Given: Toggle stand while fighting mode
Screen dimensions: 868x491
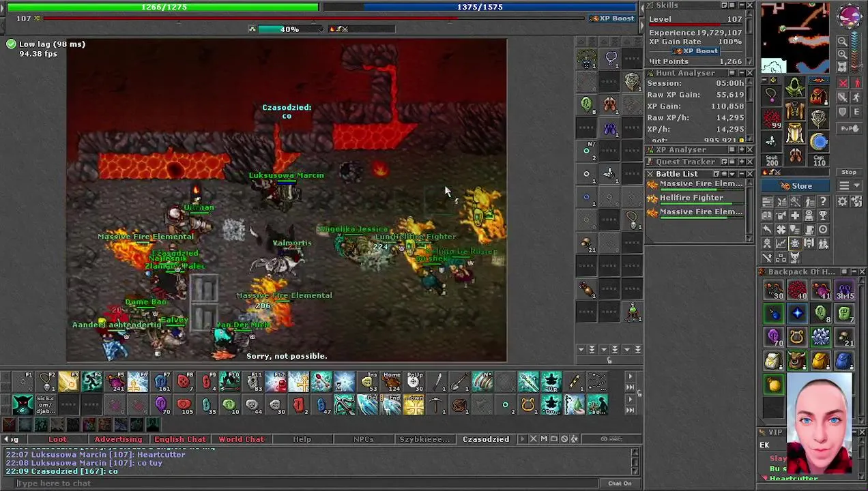Looking at the screenshot, I should 858,83.
